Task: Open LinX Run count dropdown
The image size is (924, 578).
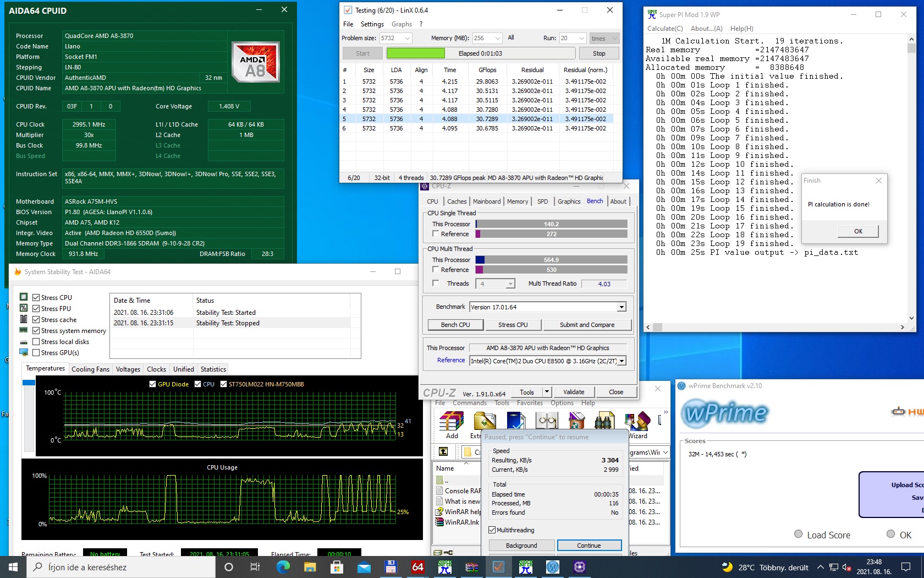Action: tap(582, 38)
